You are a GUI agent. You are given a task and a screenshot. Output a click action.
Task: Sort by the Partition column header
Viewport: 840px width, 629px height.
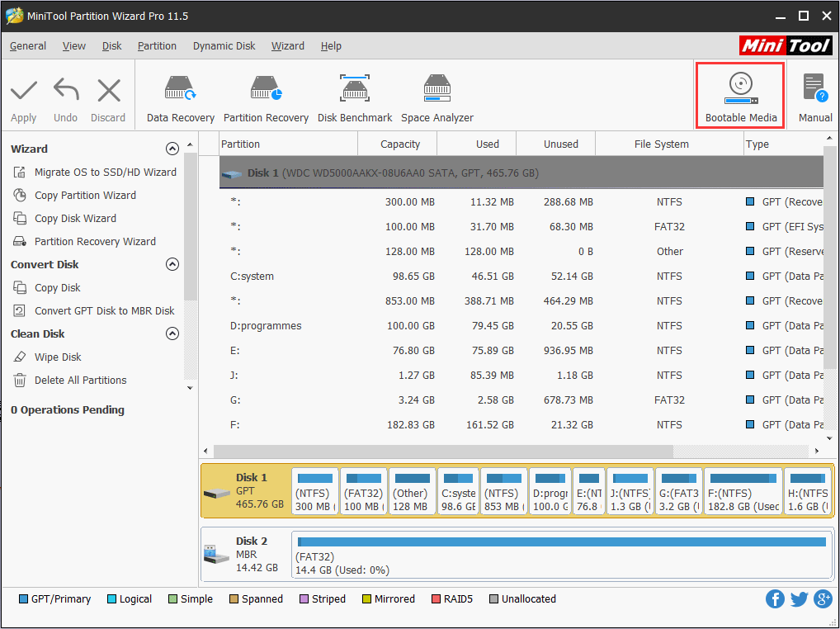(289, 144)
